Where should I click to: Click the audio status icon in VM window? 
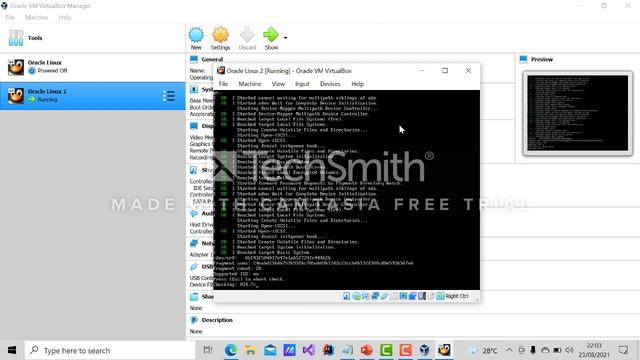[x=366, y=296]
